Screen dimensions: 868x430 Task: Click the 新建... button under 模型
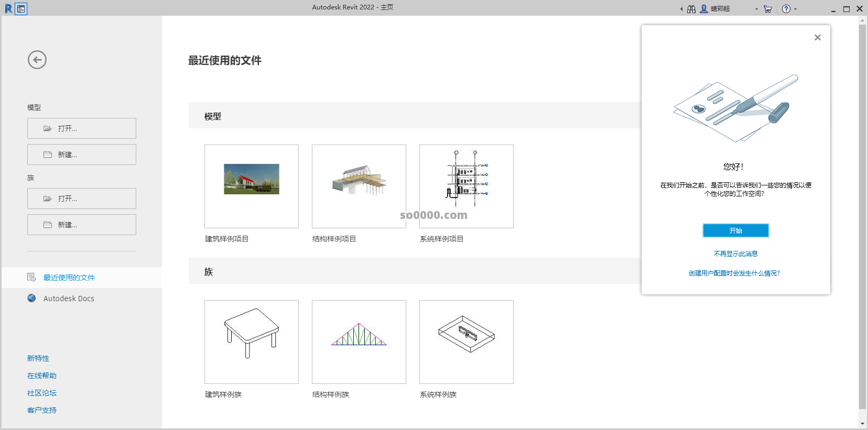82,155
